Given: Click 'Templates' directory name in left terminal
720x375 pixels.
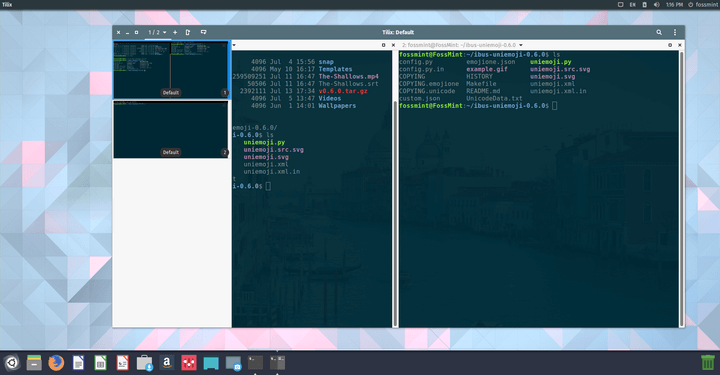Looking at the screenshot, I should point(335,69).
